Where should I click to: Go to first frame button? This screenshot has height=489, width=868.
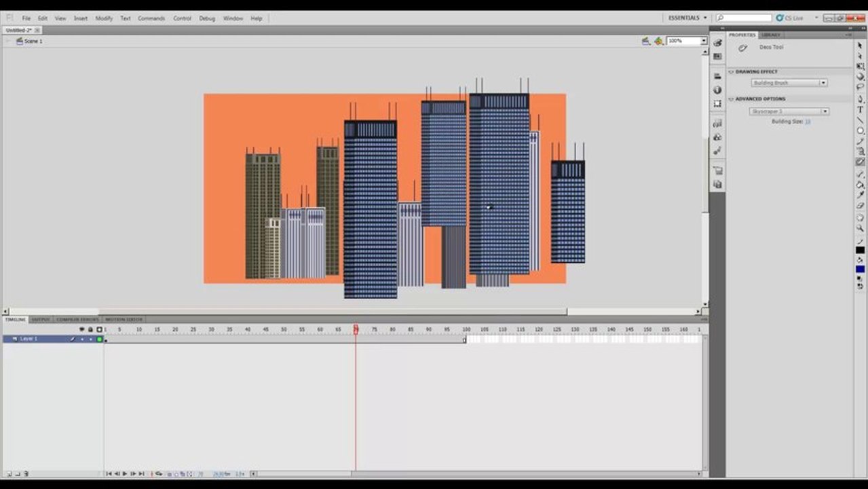(x=109, y=473)
